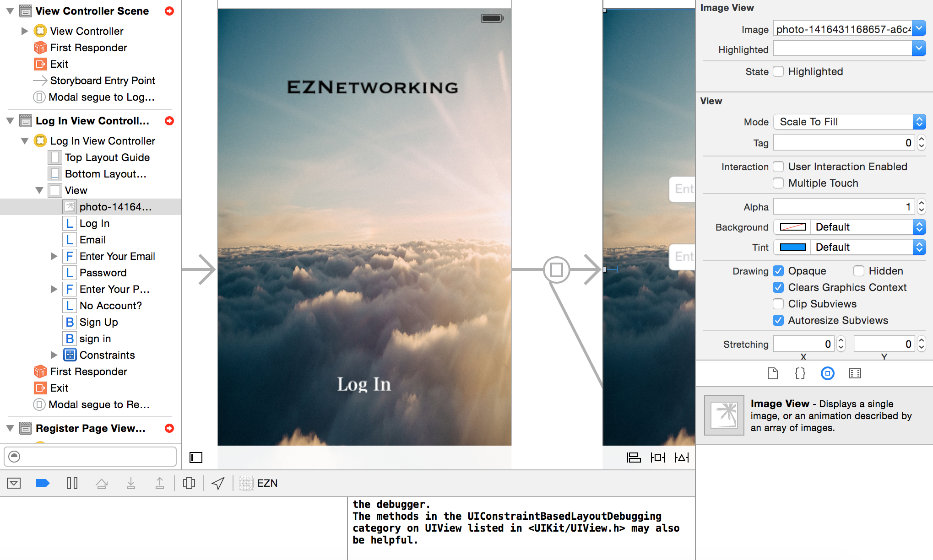
Task: Toggle Clip Subviews checkbox
Action: pos(778,304)
